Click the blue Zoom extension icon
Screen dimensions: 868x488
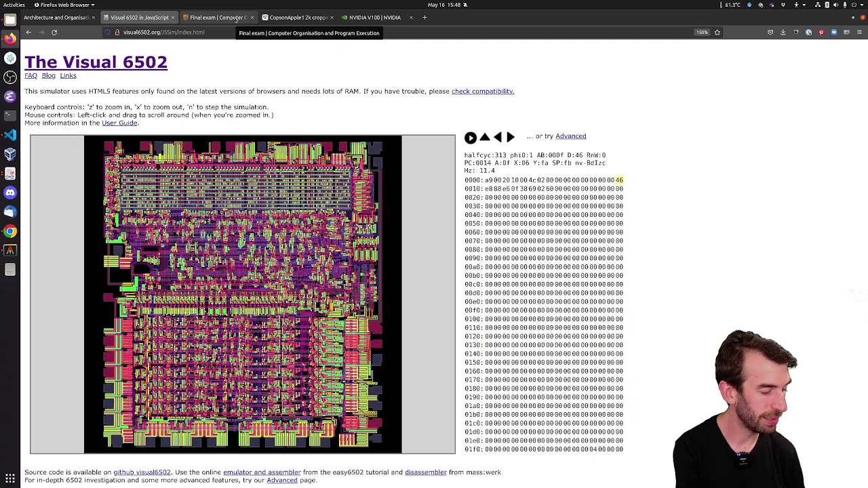834,32
